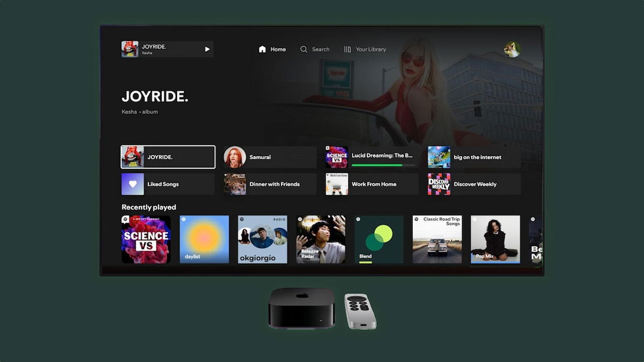
Task: Click the Lucid Dreaming episode progress bar
Action: coord(383,165)
